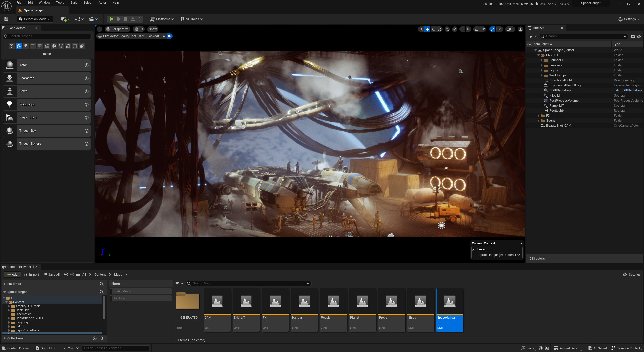
Task: Toggle scale snapping button
Action: [x=492, y=29]
